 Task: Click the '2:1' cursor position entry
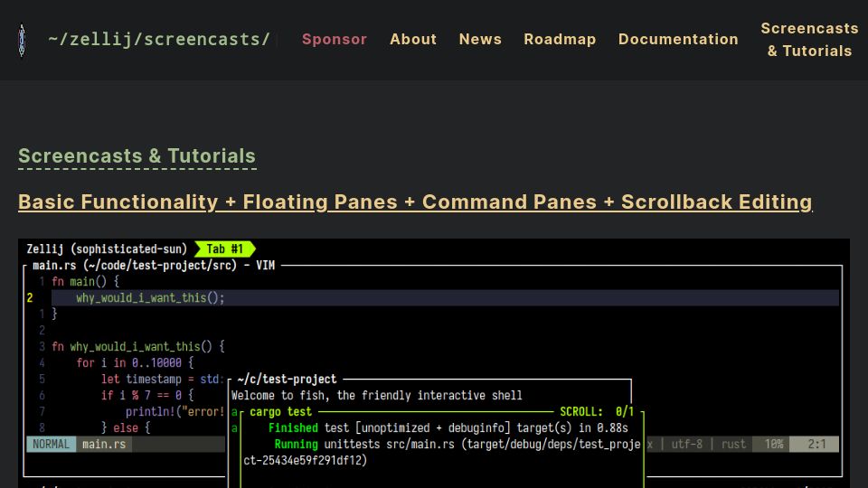pyautogui.click(x=816, y=445)
